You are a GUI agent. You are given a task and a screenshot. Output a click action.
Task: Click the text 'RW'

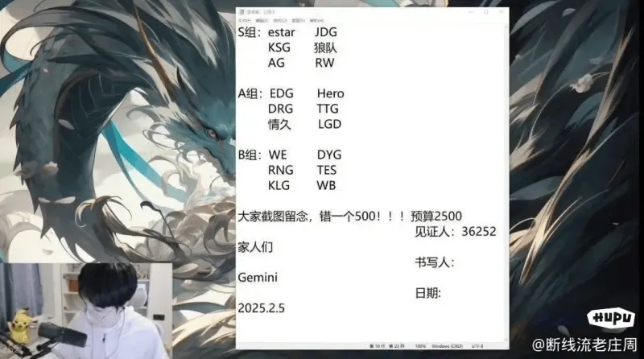324,63
